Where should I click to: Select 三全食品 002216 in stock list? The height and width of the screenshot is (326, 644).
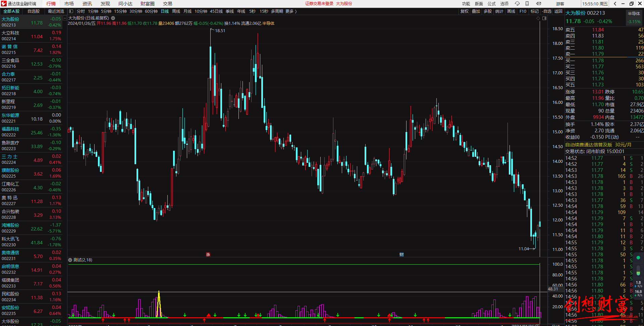click(x=31, y=63)
